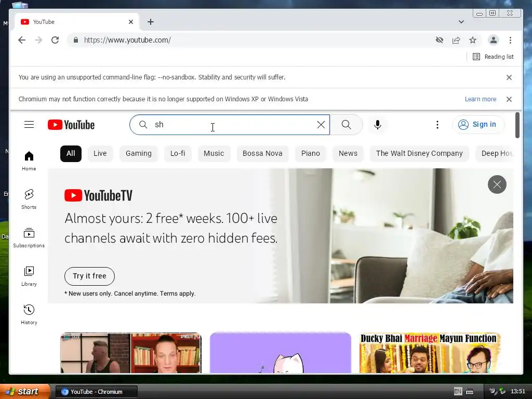
Task: Expand the tab search dropdown arrow
Action: tap(461, 22)
